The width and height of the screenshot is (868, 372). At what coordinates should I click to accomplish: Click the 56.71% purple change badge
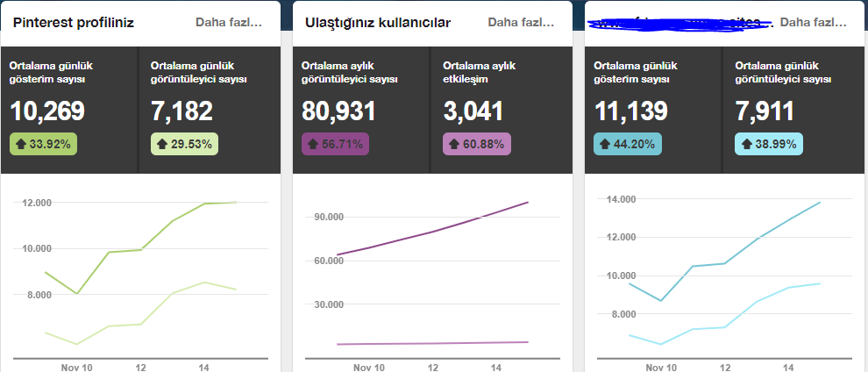(x=335, y=145)
